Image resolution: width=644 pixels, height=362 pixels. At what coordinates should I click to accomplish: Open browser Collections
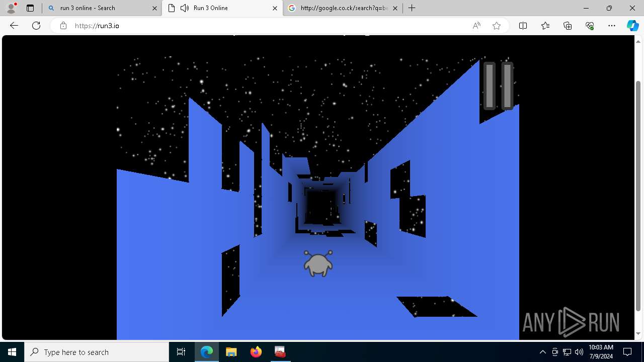tap(568, 26)
